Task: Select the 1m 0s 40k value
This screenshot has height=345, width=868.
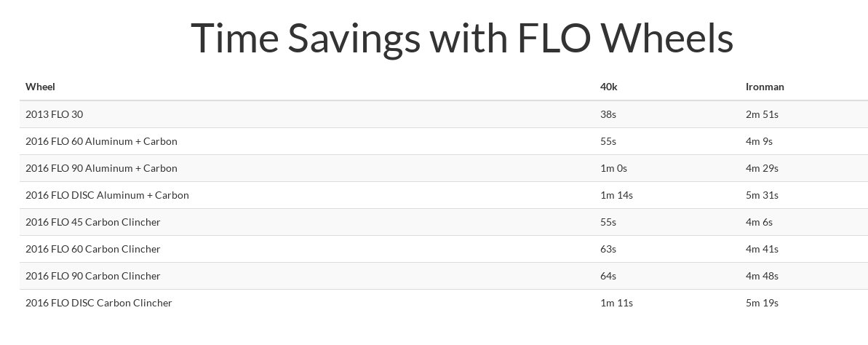Action: [x=613, y=168]
